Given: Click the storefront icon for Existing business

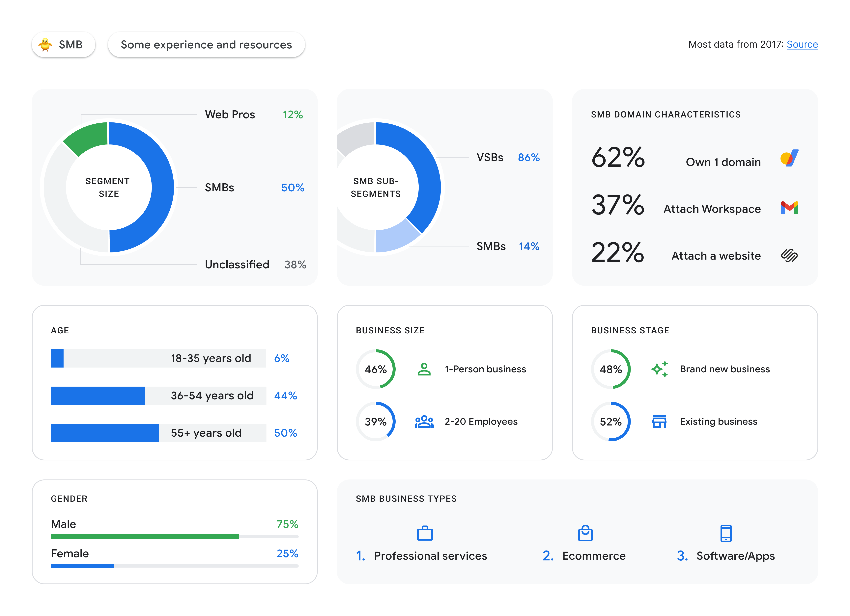Looking at the screenshot, I should [659, 422].
